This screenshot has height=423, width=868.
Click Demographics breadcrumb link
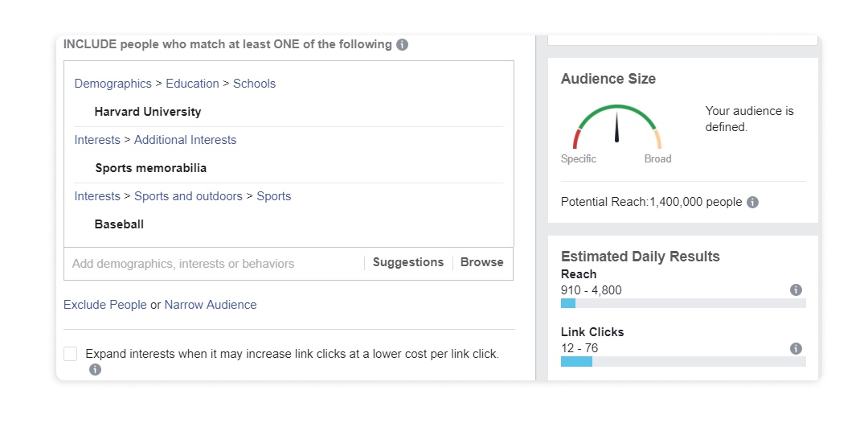click(x=113, y=84)
